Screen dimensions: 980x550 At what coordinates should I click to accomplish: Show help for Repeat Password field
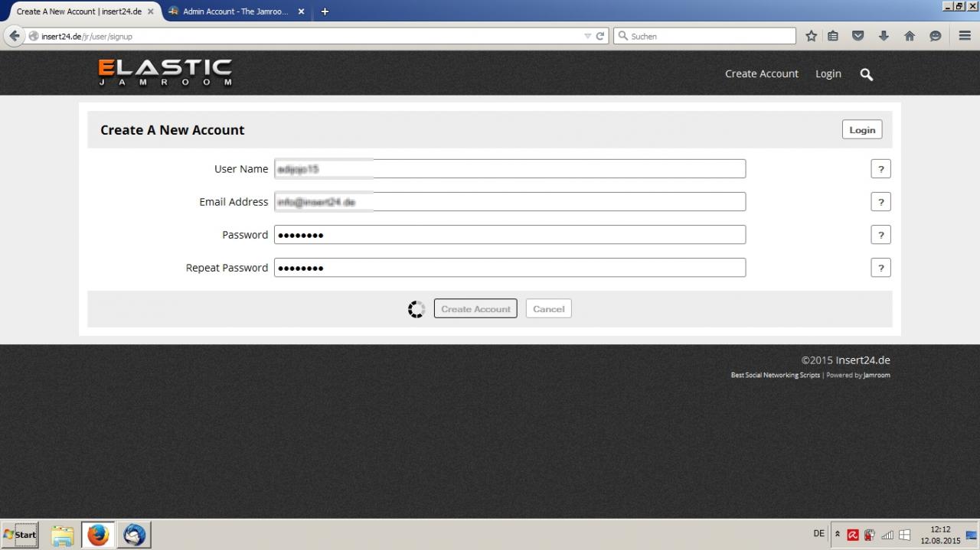coord(880,268)
